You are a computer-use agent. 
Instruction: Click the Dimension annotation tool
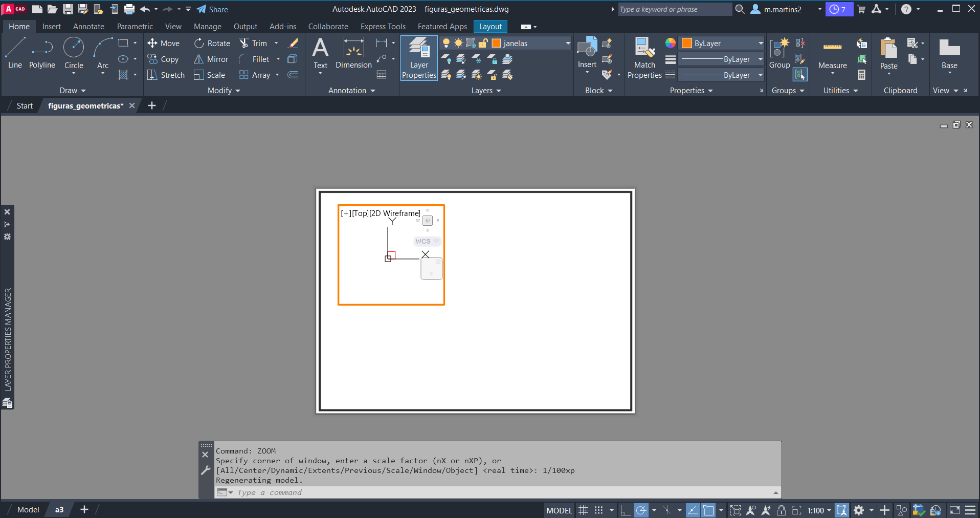tap(353, 53)
